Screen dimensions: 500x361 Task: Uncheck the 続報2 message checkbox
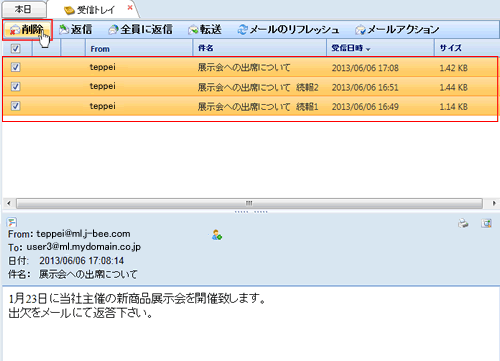tap(15, 87)
